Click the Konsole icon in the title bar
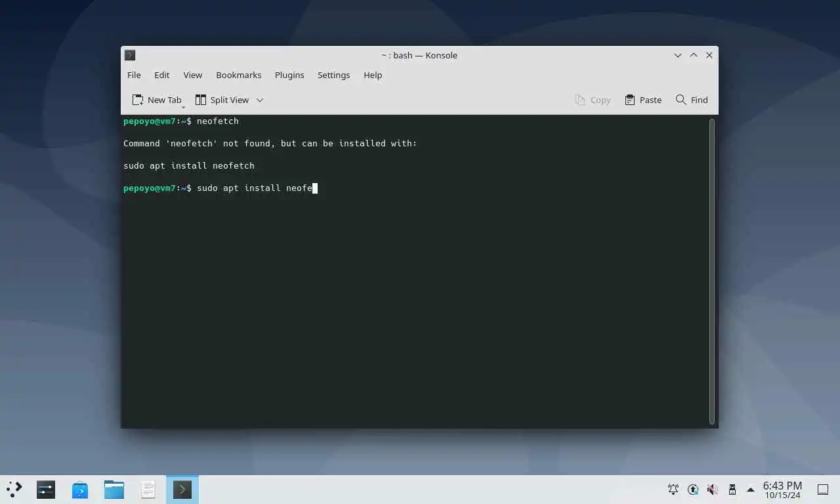 [x=130, y=55]
